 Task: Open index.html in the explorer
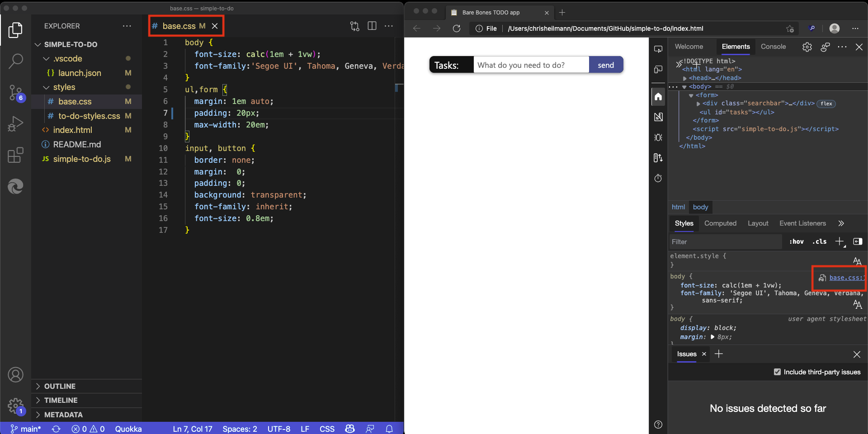click(x=72, y=130)
